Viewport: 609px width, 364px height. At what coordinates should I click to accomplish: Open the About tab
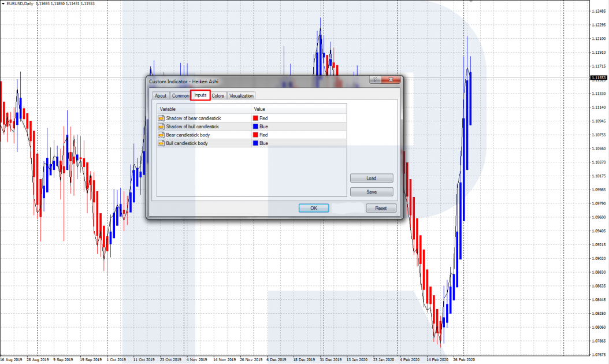pos(161,96)
